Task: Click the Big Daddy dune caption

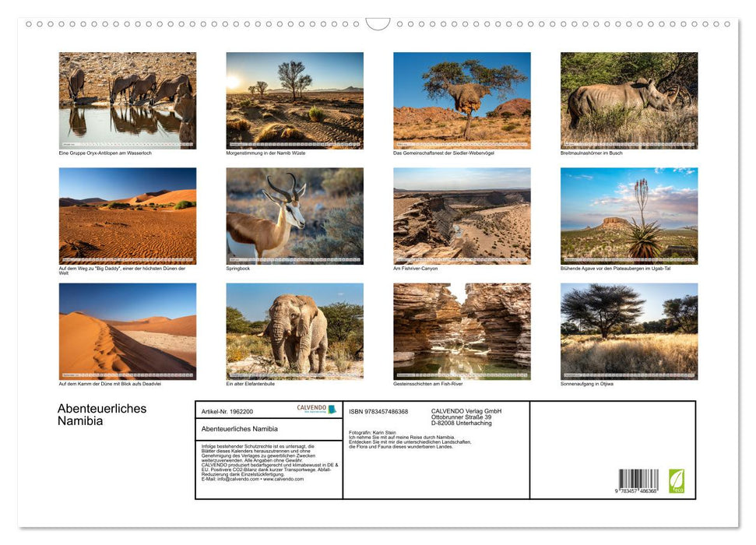Action: pyautogui.click(x=121, y=269)
